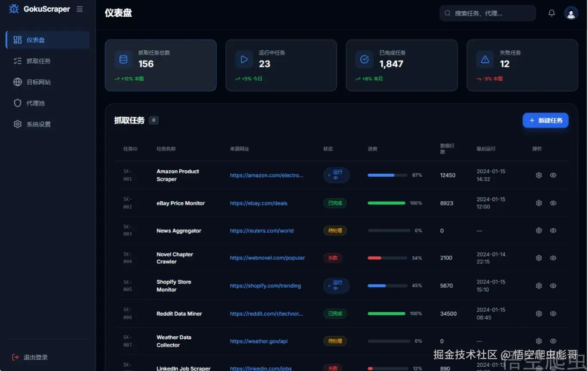Screen dimensions: 588x371
Task: Toggle the sidebar hamburger menu
Action: coord(80,9)
